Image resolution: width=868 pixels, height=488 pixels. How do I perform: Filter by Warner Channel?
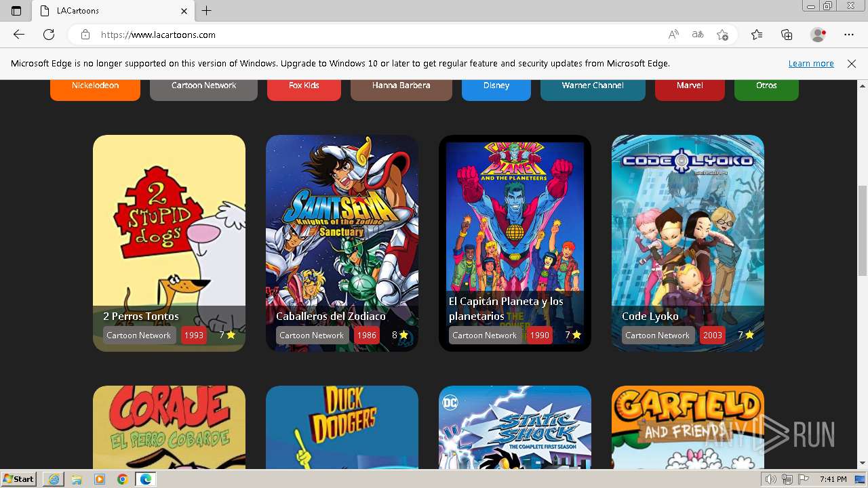tap(593, 89)
